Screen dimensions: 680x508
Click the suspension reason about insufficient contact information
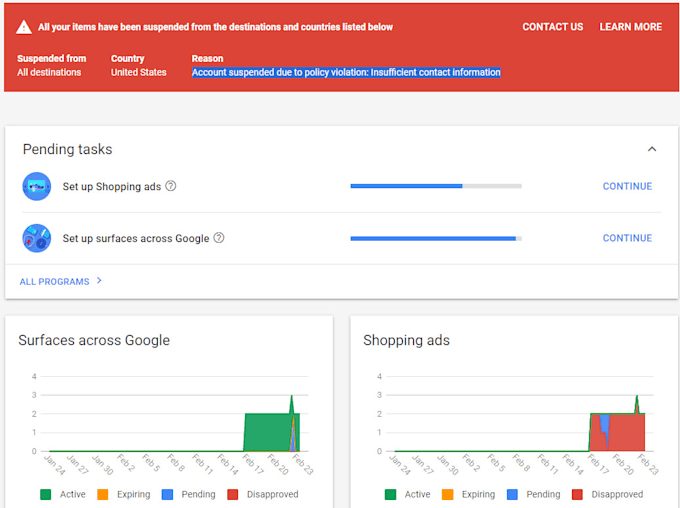pos(346,72)
